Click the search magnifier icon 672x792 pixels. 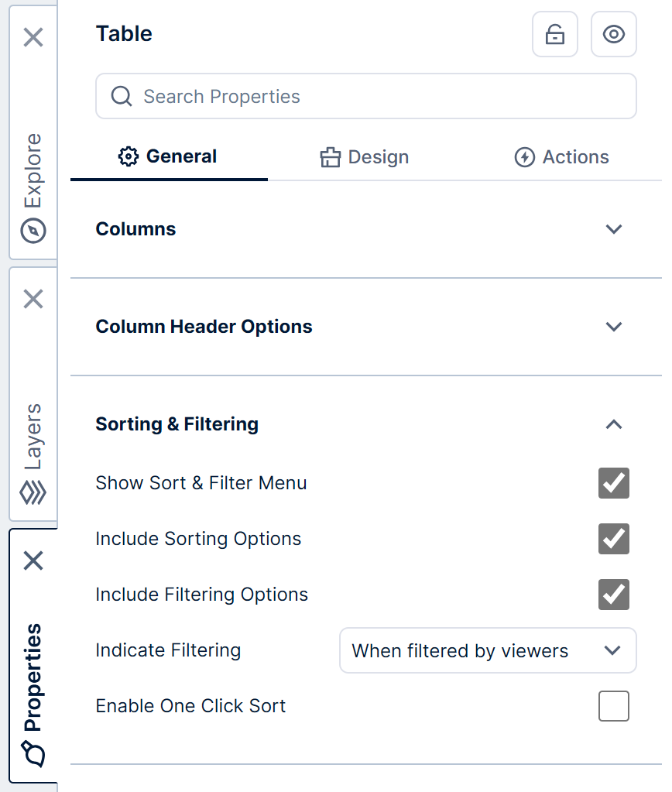121,96
